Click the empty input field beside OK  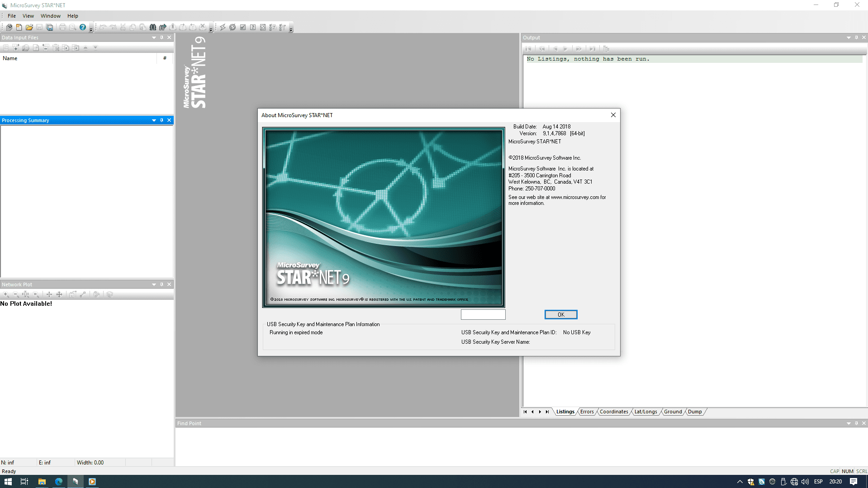pyautogui.click(x=483, y=314)
